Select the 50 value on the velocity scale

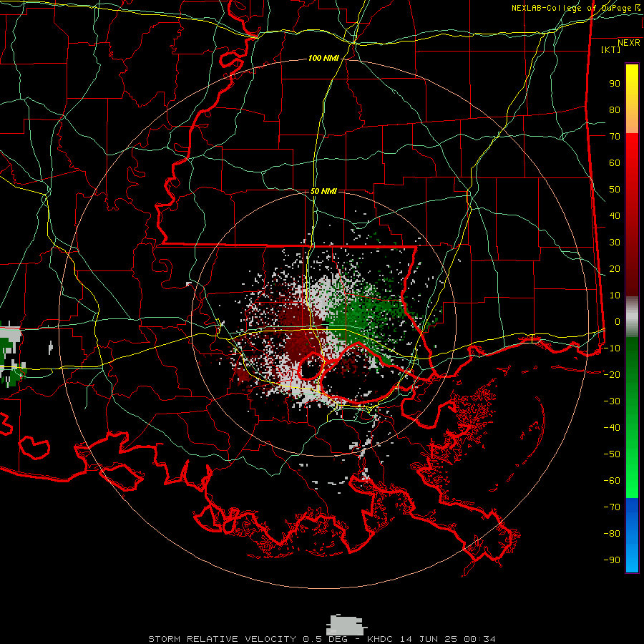615,190
